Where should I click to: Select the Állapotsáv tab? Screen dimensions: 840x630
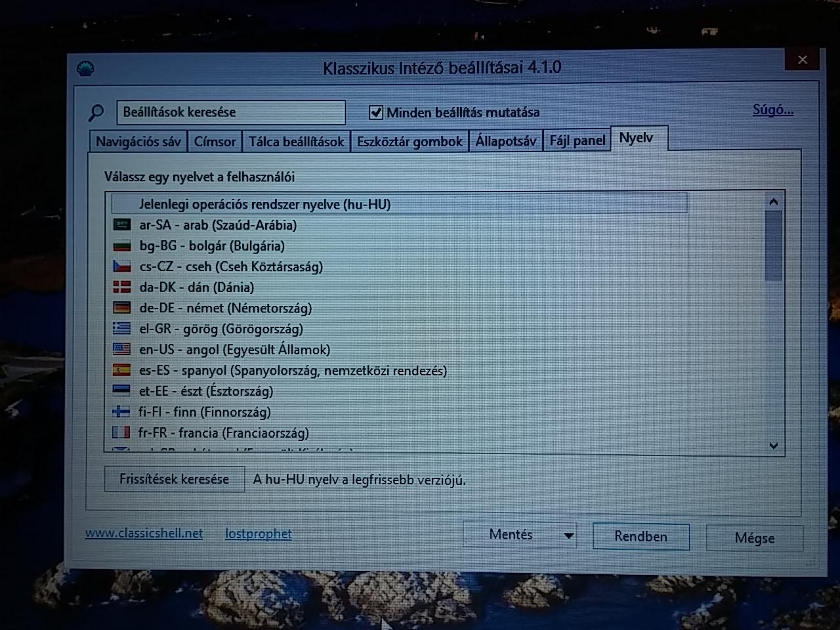[506, 141]
